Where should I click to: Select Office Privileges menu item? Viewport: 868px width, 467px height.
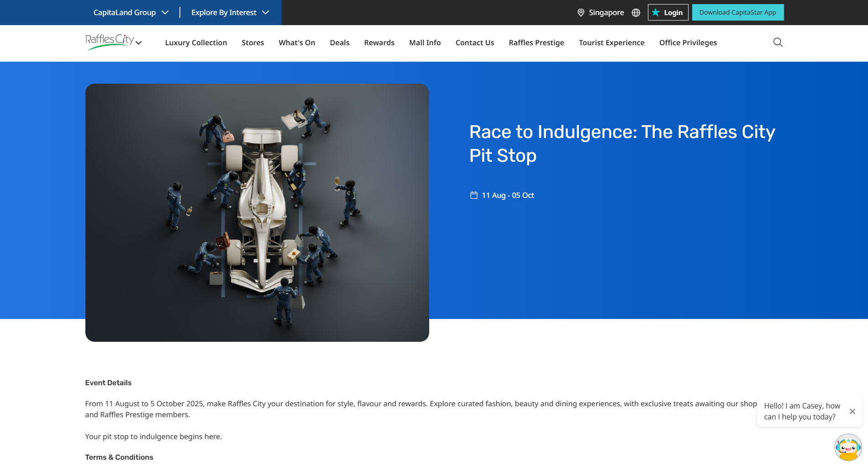point(688,42)
